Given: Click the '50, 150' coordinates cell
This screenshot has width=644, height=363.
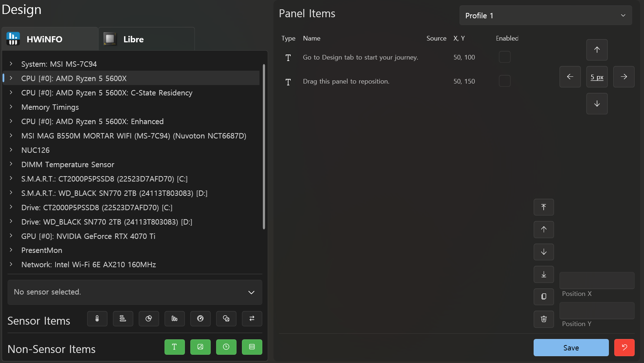Looking at the screenshot, I should (x=464, y=81).
